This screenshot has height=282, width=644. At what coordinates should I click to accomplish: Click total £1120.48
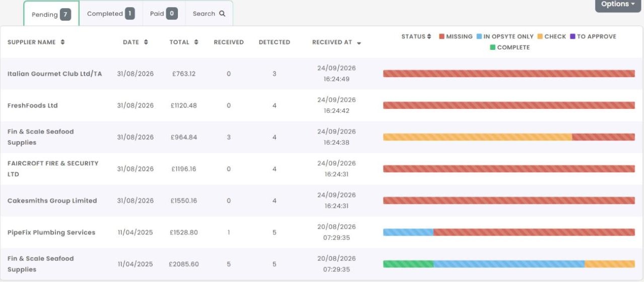[x=183, y=105]
